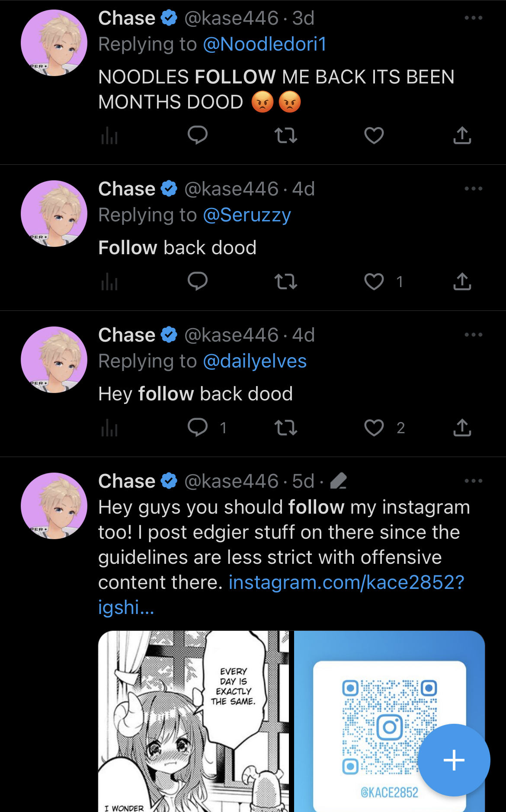Like the NOODLES FOLLOW ME BACK tweet
This screenshot has width=506, height=812.
[x=374, y=135]
